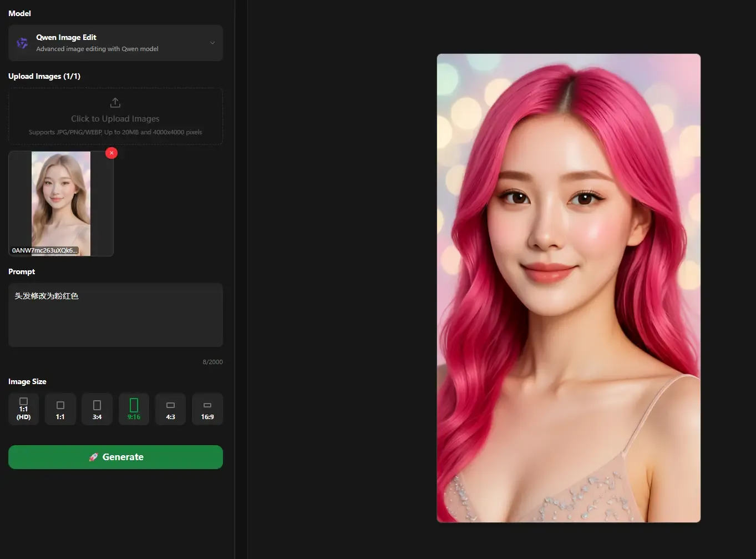Viewport: 756px width, 559px height.
Task: Select the 1:1 (HD) image size
Action: pyautogui.click(x=23, y=409)
